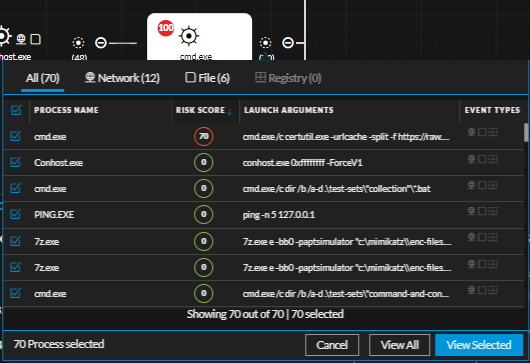This screenshot has width=530, height=363.
Task: Collapse node left of cmd.exe with minus icon
Action: [101, 43]
